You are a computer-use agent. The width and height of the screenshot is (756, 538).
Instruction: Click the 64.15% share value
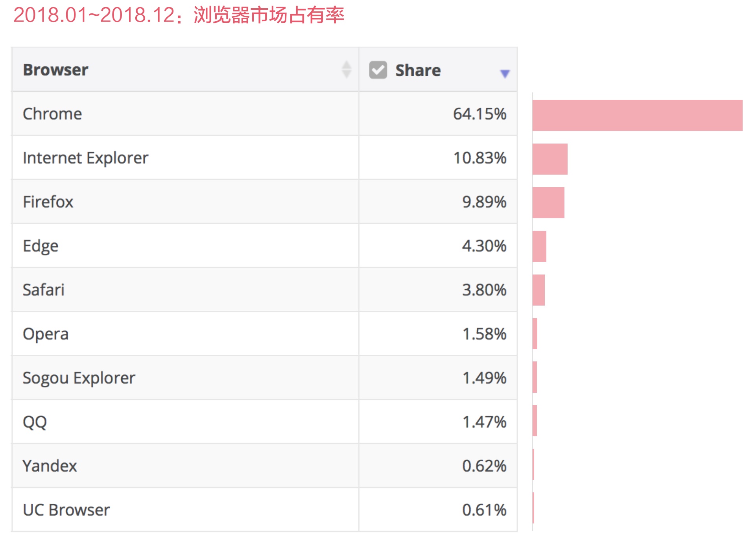tap(479, 114)
